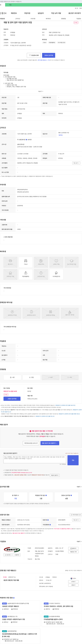The image size is (82, 644).
Task: Click the 메일로 질문하기 button
Action: (x=55, y=475)
